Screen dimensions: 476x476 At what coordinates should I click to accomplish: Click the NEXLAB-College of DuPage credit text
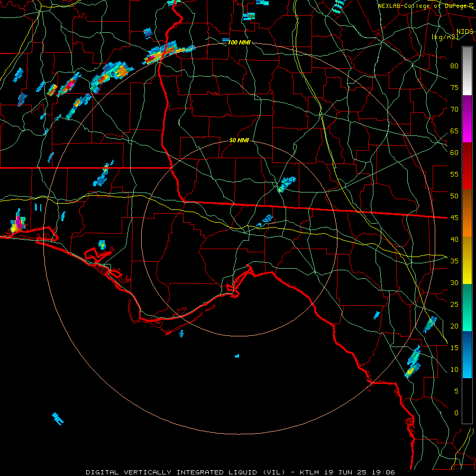pyautogui.click(x=426, y=6)
